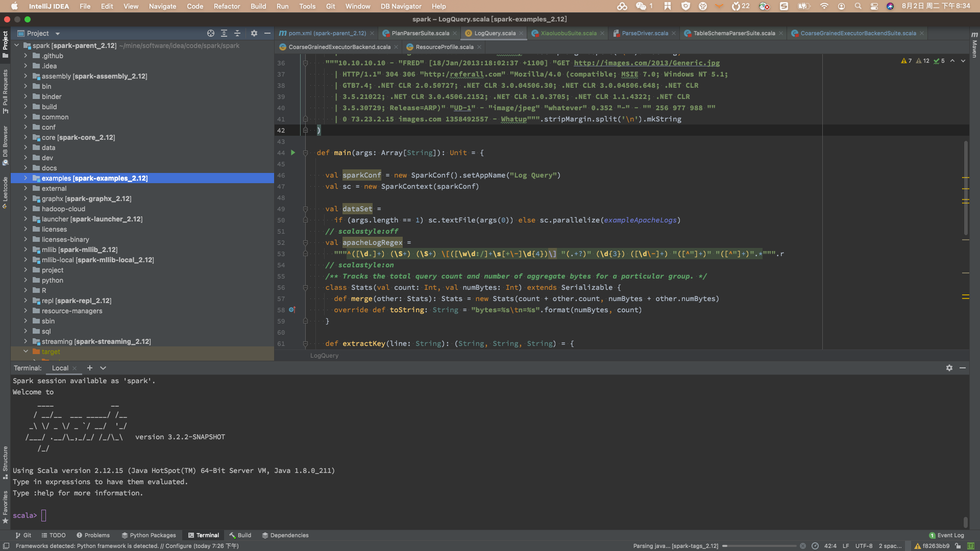Click the scala> terminal prompt input

tap(44, 515)
